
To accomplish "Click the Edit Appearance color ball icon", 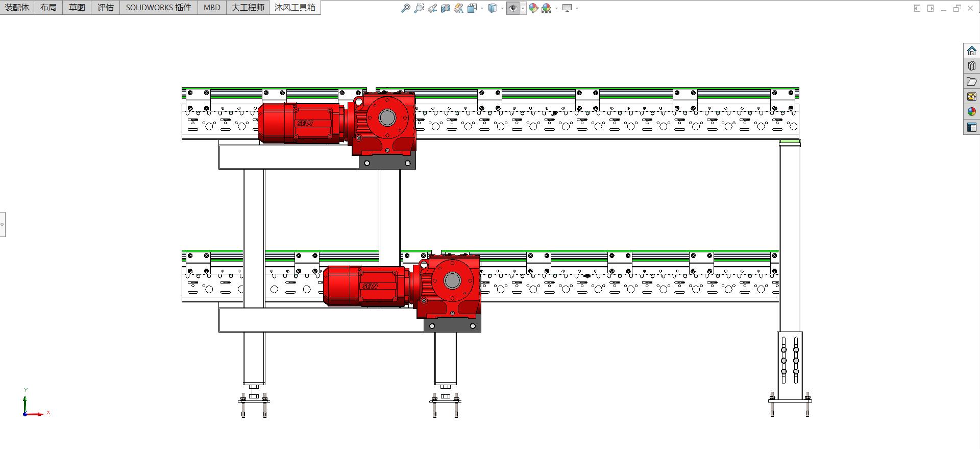I will point(533,8).
